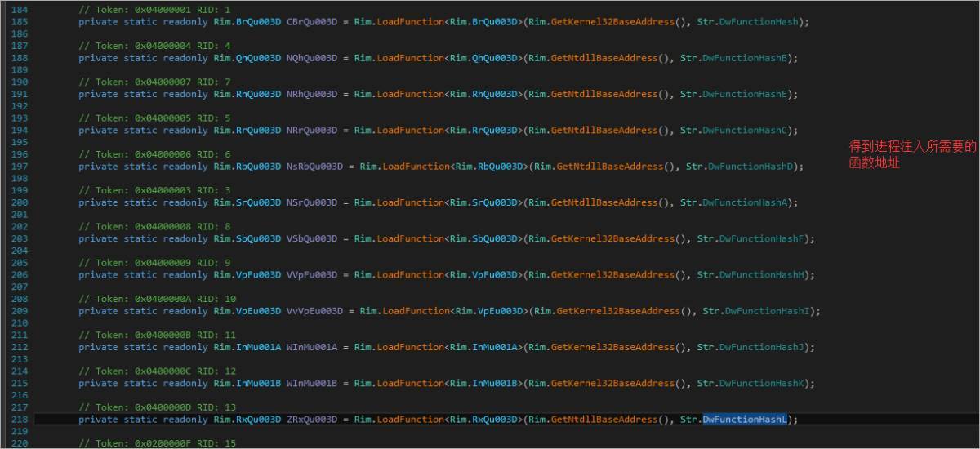
Task: Click the field name VVpFu003D
Action: [x=312, y=274]
